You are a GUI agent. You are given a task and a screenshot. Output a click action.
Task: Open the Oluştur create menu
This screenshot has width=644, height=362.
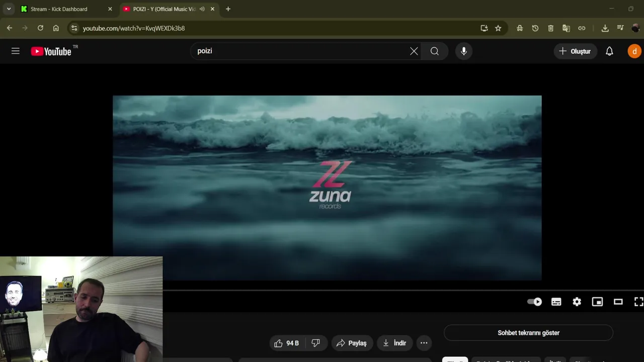(x=575, y=51)
